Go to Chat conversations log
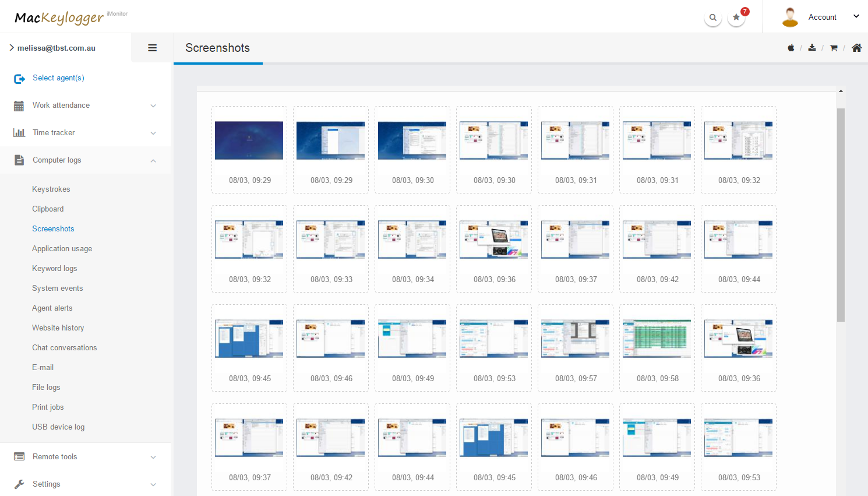This screenshot has width=868, height=496. pyautogui.click(x=65, y=348)
